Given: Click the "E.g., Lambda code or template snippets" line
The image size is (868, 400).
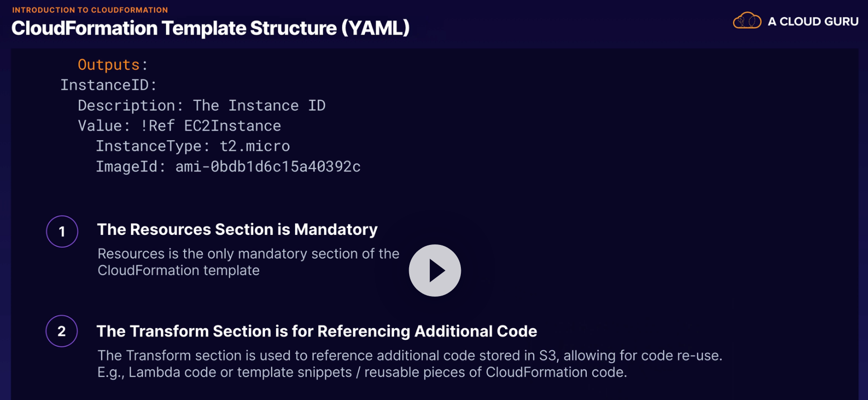Looking at the screenshot, I should 362,372.
